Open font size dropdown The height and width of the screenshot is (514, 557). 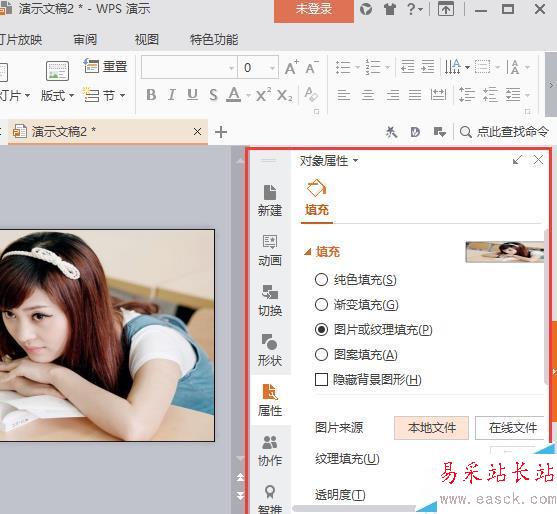[272, 67]
